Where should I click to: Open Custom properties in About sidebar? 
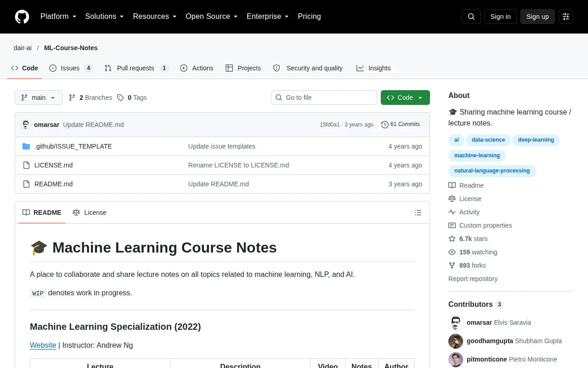tap(480, 225)
